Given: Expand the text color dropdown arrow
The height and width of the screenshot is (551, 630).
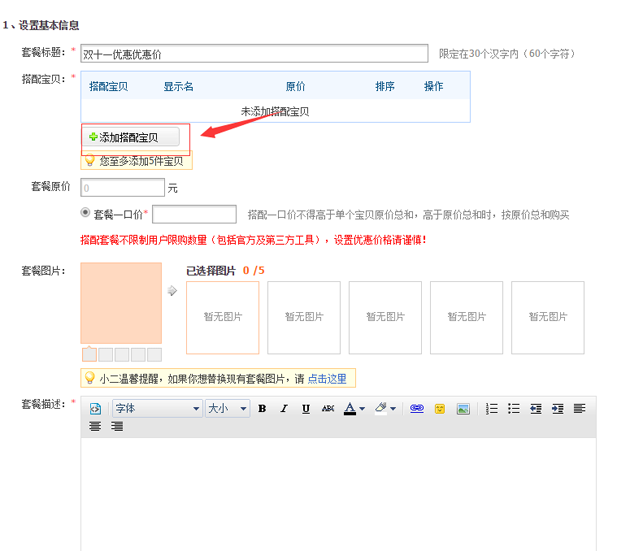Looking at the screenshot, I should pos(363,409).
